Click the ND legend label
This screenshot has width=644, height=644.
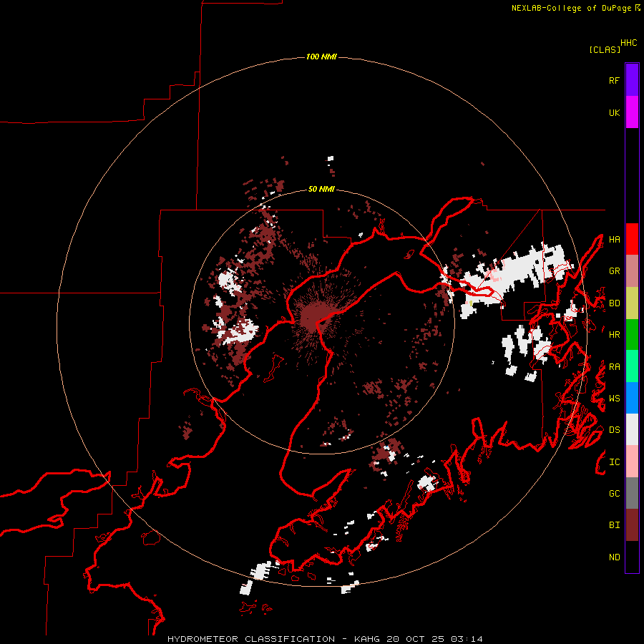pos(614,557)
